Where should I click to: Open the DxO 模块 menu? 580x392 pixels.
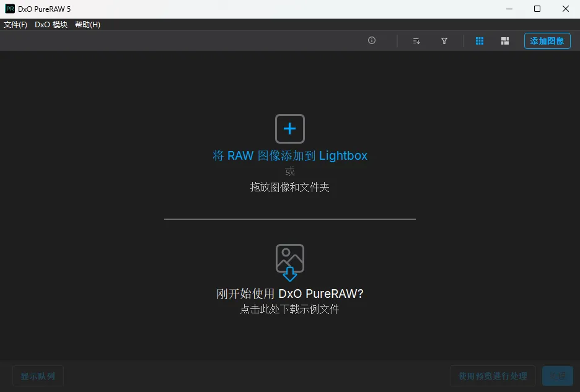(51, 25)
